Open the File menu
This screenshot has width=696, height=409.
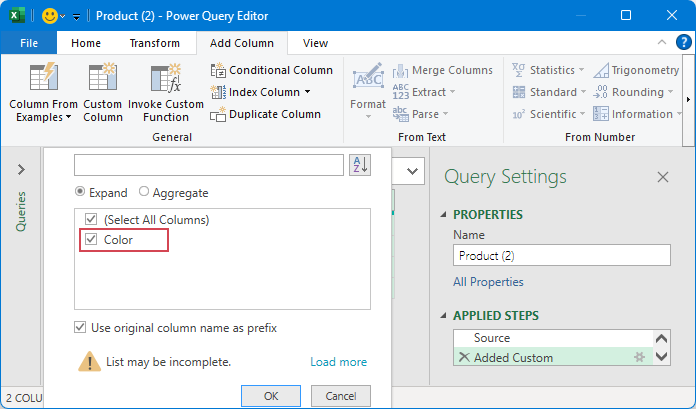pyautogui.click(x=29, y=43)
